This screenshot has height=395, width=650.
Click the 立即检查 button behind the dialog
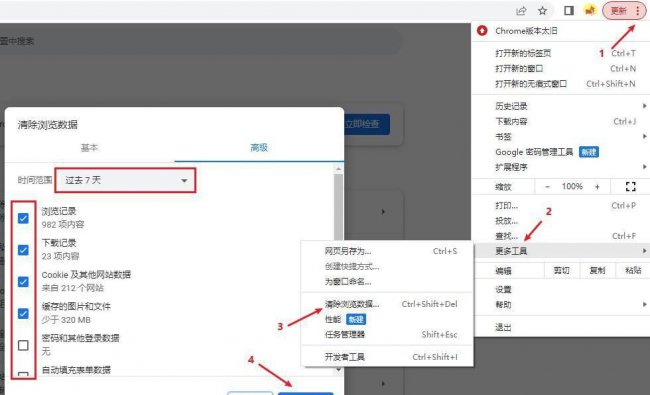coord(367,124)
